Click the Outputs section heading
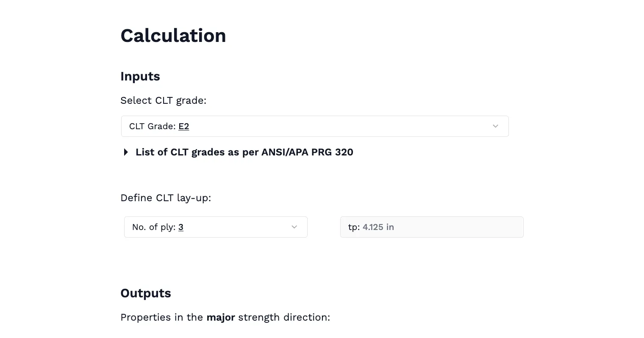This screenshot has height=338, width=644. pyautogui.click(x=146, y=293)
